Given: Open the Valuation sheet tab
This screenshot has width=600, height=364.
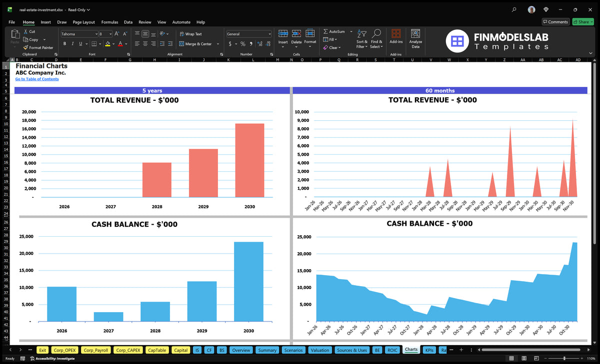Looking at the screenshot, I should 320,350.
